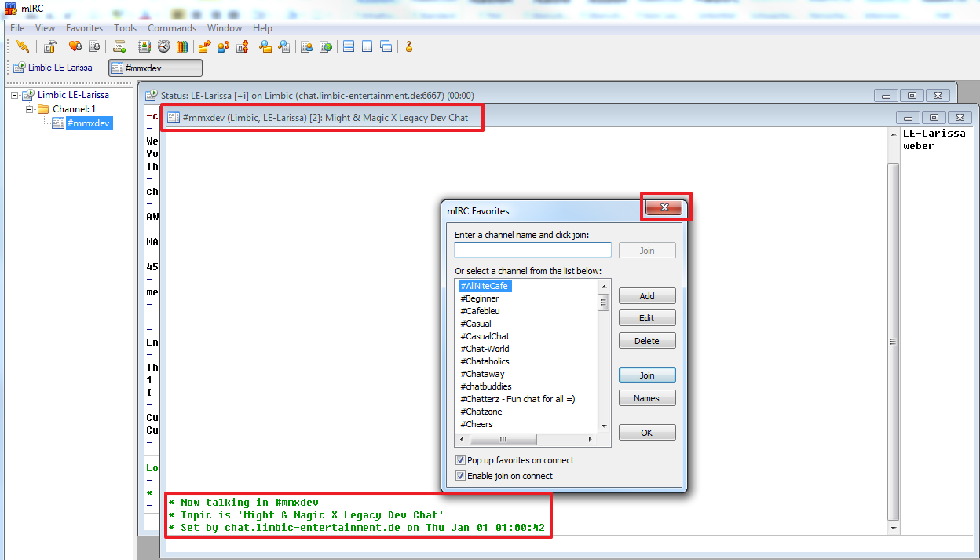Image resolution: width=980 pixels, height=560 pixels.
Task: Select #AllNiteCafe in the channel list
Action: [485, 286]
